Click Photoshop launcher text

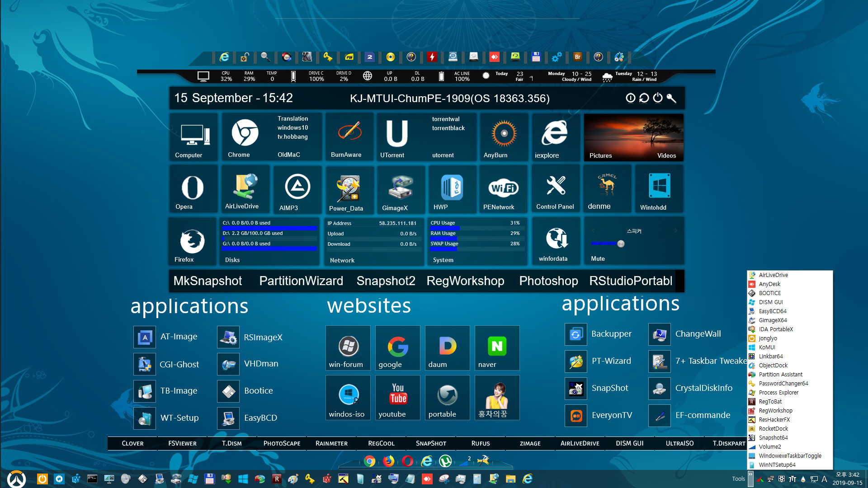(548, 281)
